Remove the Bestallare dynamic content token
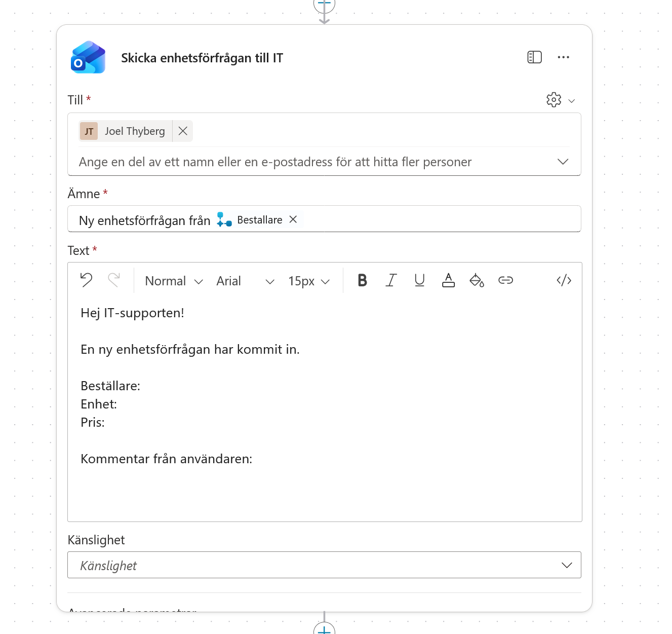Screen dimensions: 672x634 (x=293, y=219)
